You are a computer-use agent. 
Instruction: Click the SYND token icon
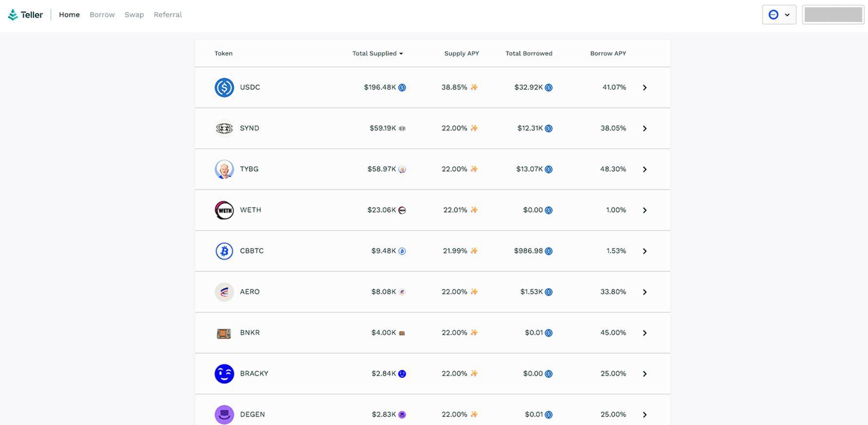click(x=224, y=129)
